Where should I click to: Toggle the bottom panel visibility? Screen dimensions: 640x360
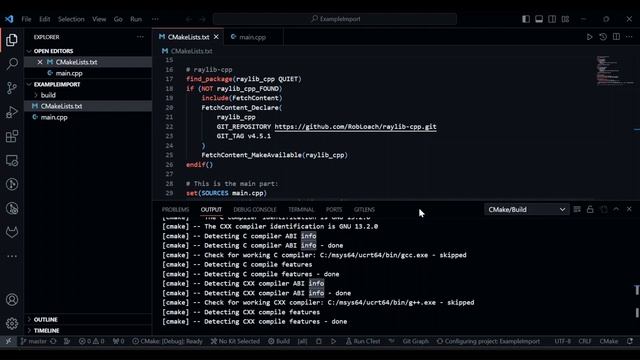[539, 19]
